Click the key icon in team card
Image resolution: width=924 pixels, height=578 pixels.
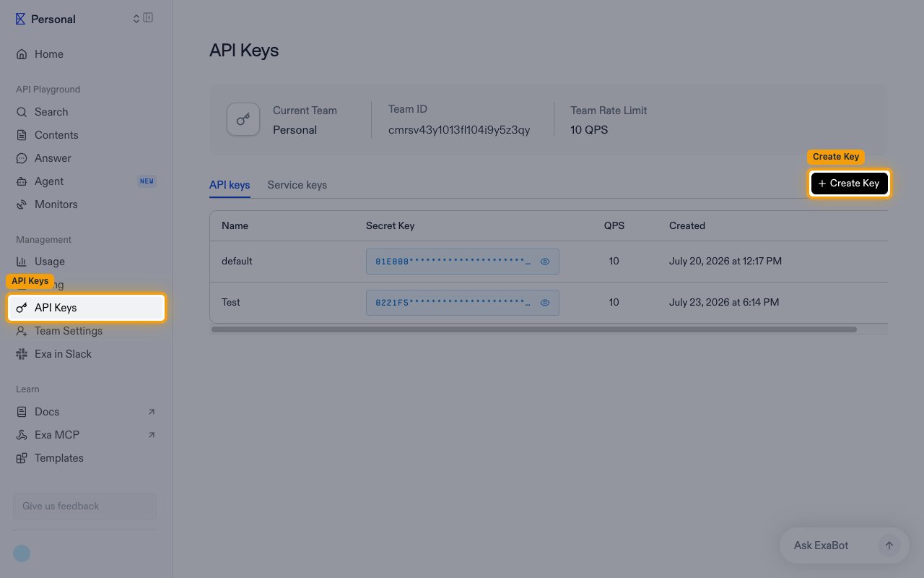pyautogui.click(x=243, y=119)
